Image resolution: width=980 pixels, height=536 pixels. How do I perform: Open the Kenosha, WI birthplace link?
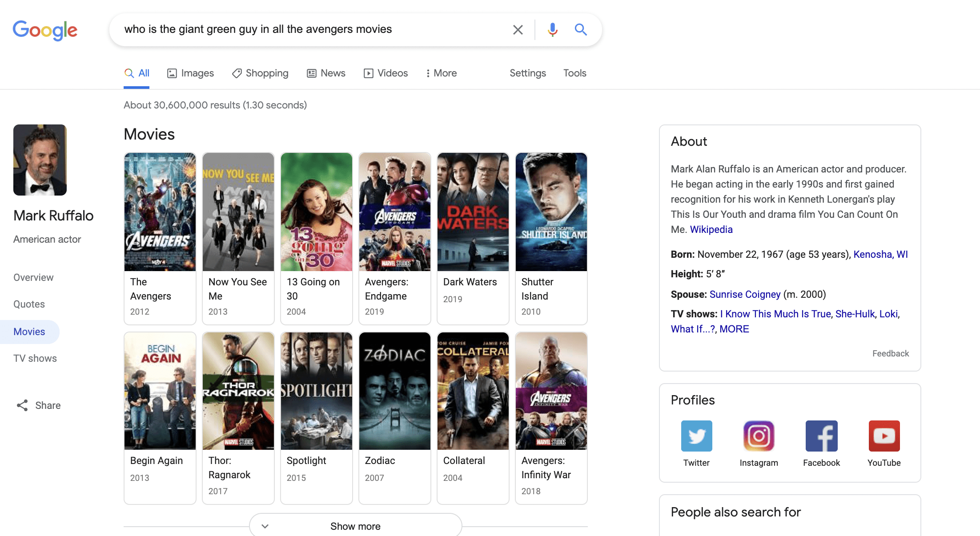880,254
